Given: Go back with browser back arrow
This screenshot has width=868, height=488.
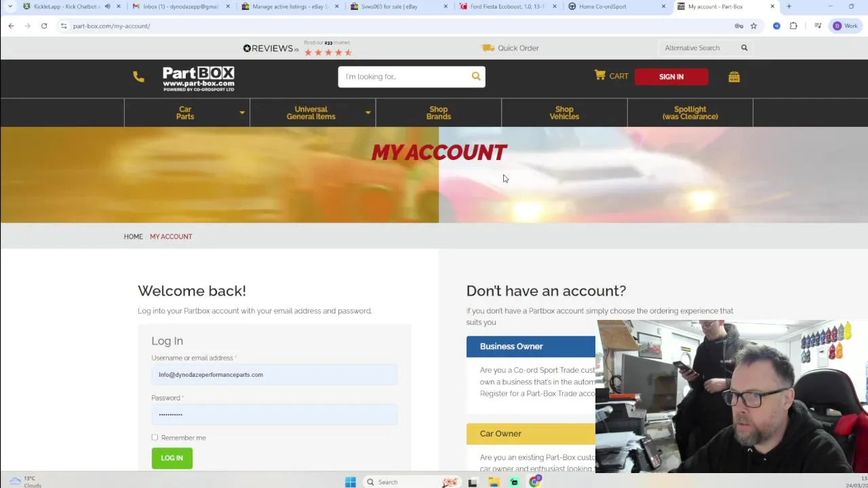Looking at the screenshot, I should coord(11,26).
